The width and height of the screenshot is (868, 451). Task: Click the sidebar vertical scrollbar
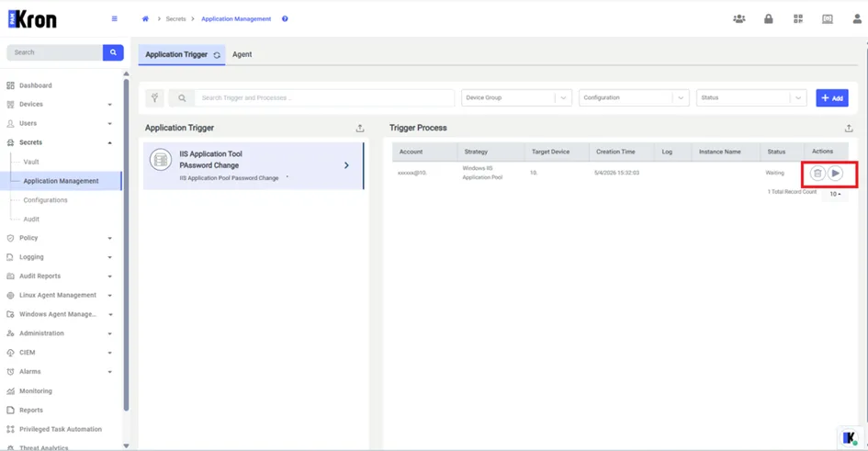(126, 243)
